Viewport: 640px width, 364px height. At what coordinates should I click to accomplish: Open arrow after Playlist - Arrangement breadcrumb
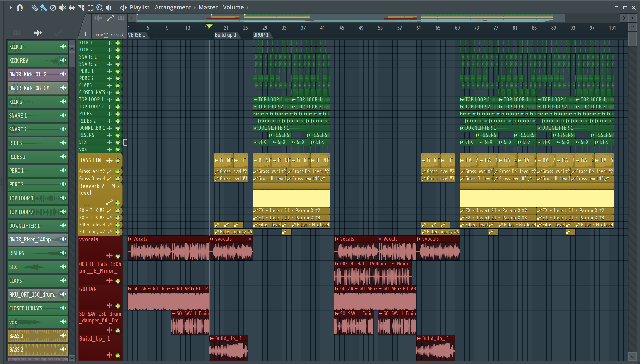click(x=194, y=8)
